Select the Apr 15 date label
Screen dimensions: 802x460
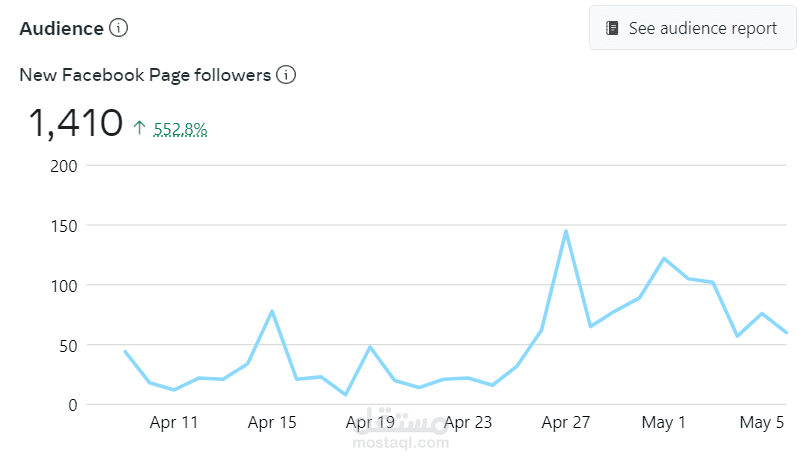(272, 423)
